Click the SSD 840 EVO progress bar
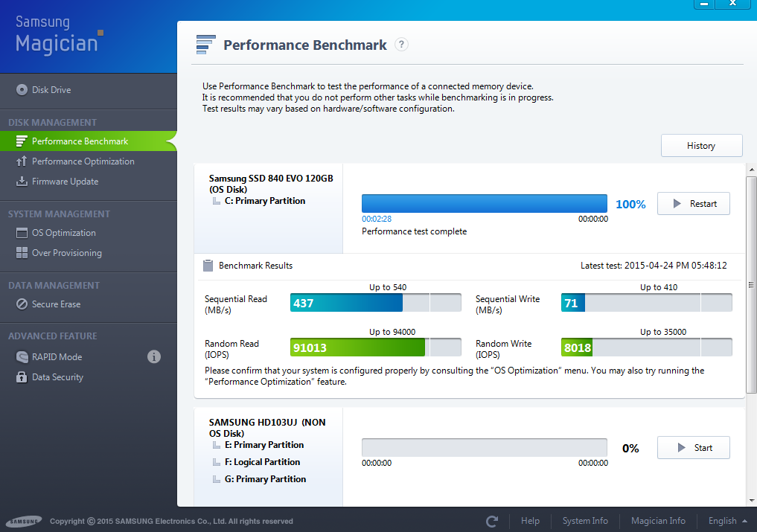Image resolution: width=757 pixels, height=532 pixels. point(485,204)
